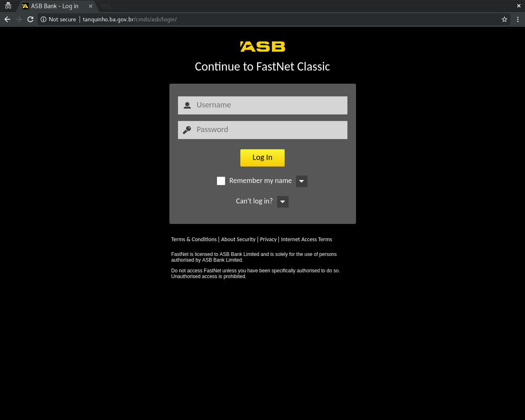Open the About Security link
Screen dimensions: 525x420
(x=238, y=240)
